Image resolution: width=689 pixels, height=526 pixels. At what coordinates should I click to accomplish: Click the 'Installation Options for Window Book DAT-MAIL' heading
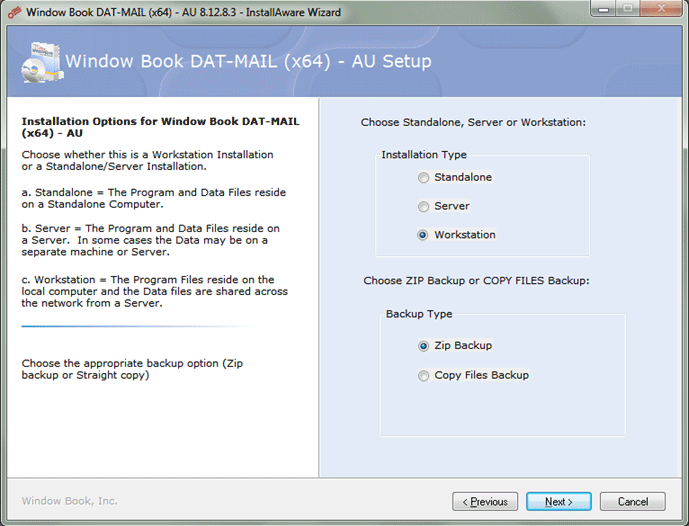(x=160, y=127)
